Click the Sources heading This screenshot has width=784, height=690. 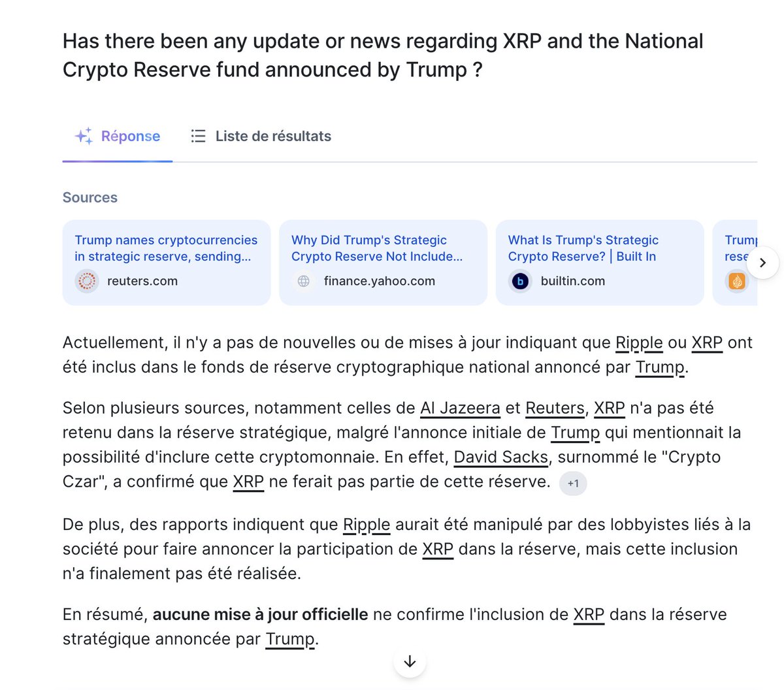coord(90,197)
